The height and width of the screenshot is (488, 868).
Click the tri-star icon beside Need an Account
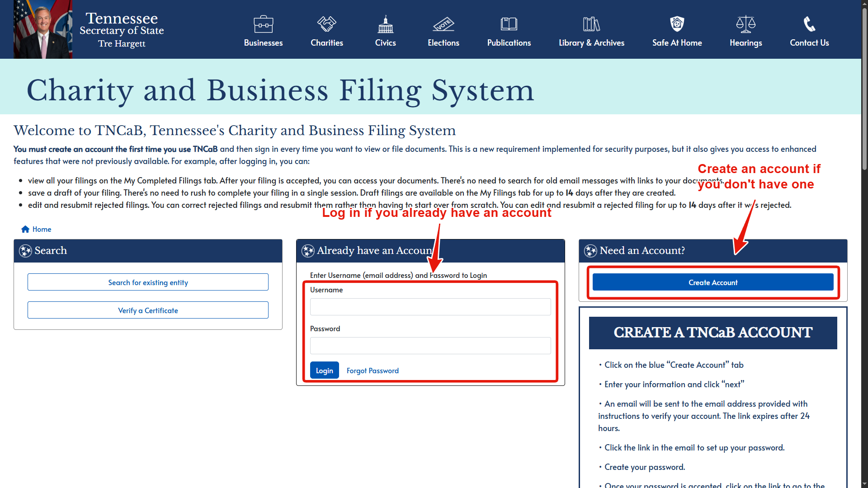click(x=591, y=251)
